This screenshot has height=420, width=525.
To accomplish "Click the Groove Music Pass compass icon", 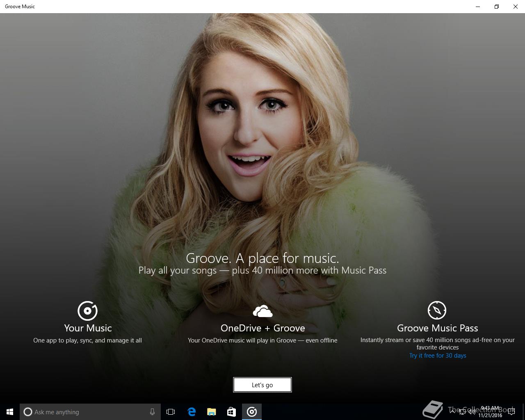I will tap(437, 310).
